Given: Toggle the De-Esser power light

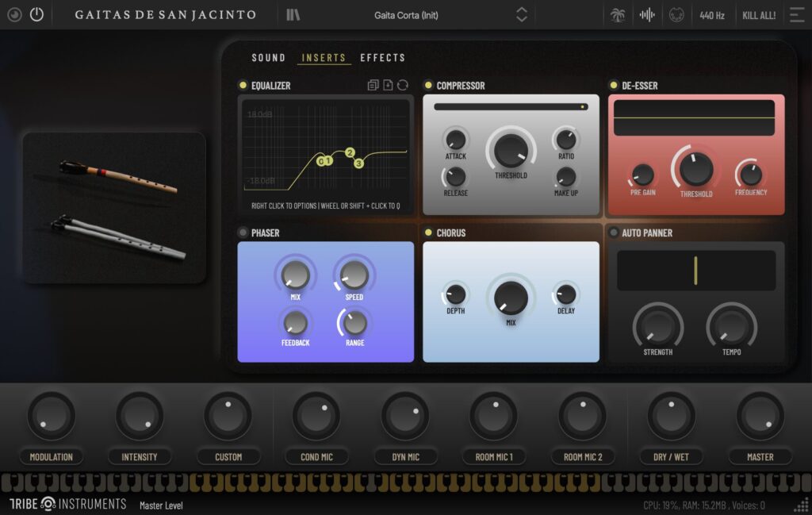Looking at the screenshot, I should pos(613,85).
